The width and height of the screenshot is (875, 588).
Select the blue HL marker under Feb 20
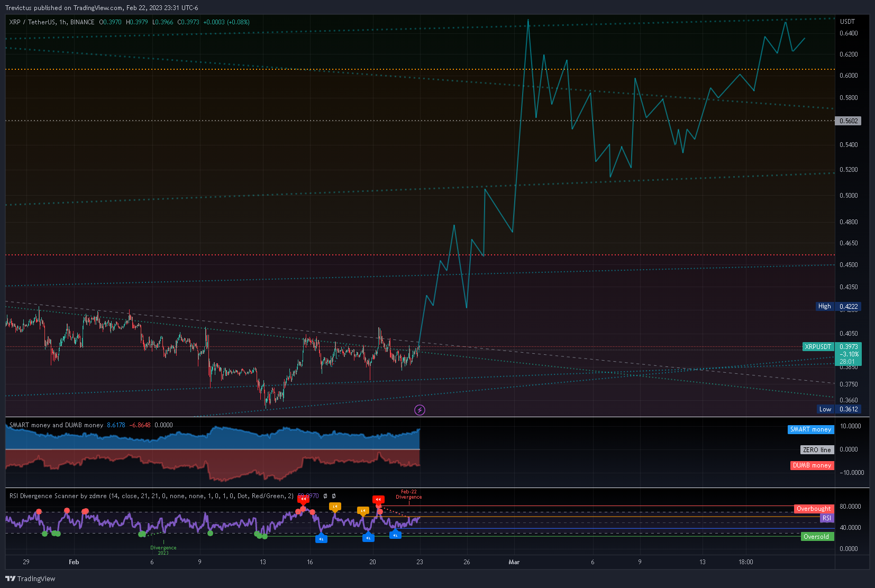coord(368,538)
